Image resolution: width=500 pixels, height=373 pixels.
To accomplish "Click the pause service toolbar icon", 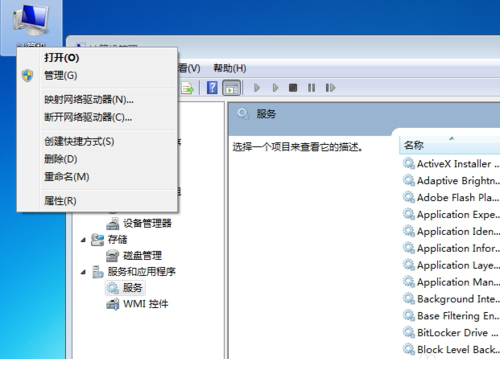I will click(x=311, y=88).
